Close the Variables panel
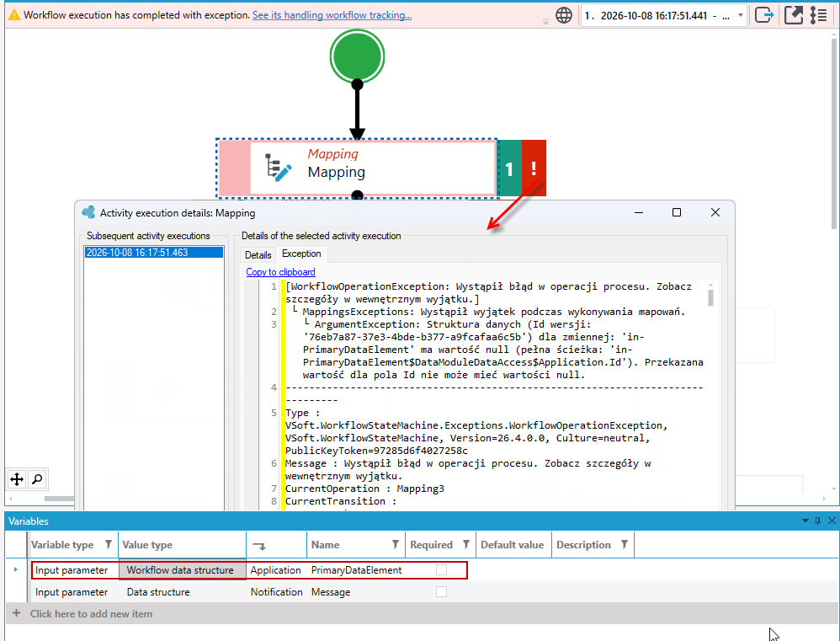The width and height of the screenshot is (840, 641). pyautogui.click(x=832, y=521)
